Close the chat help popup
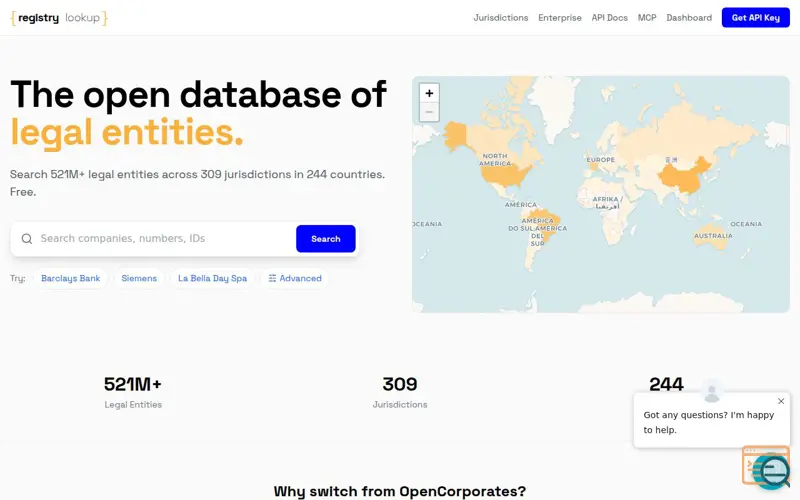Viewport: 800px width, 500px height. 781,402
